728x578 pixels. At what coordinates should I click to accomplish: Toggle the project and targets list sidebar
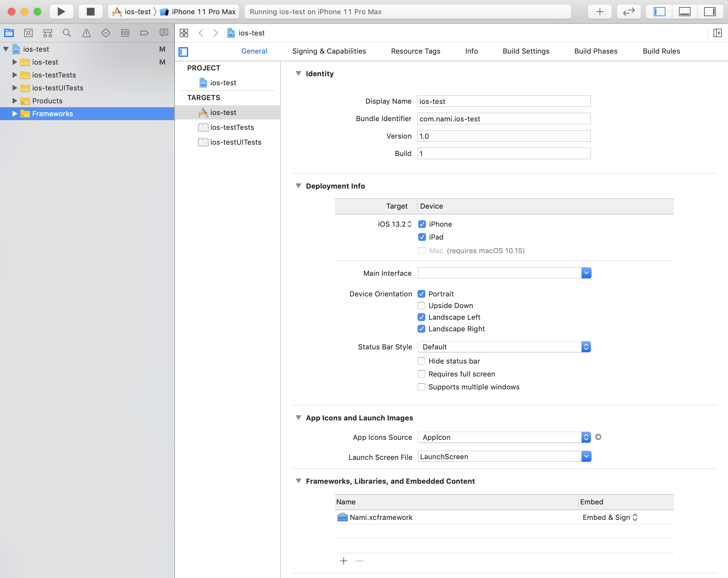click(183, 51)
